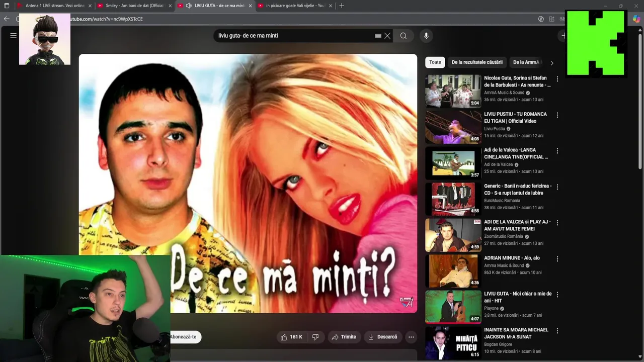Click the Abonează-te subscribe button
The image size is (644, 362).
pyautogui.click(x=185, y=337)
